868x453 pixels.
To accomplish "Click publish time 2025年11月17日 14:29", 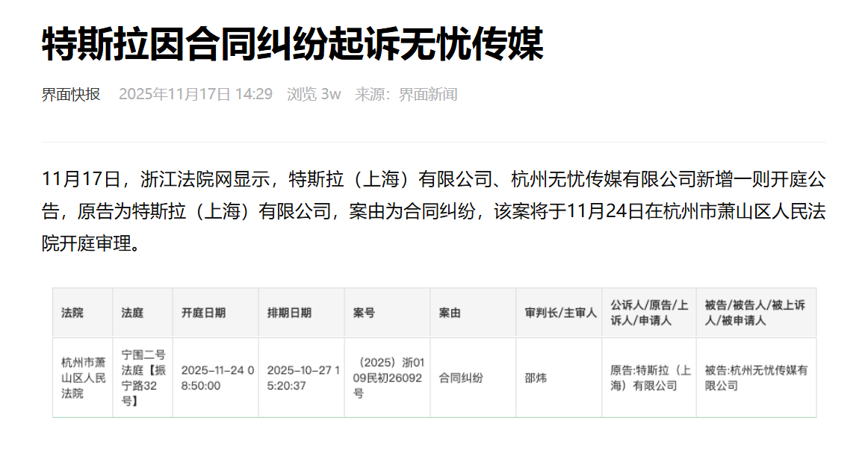I will coord(196,95).
